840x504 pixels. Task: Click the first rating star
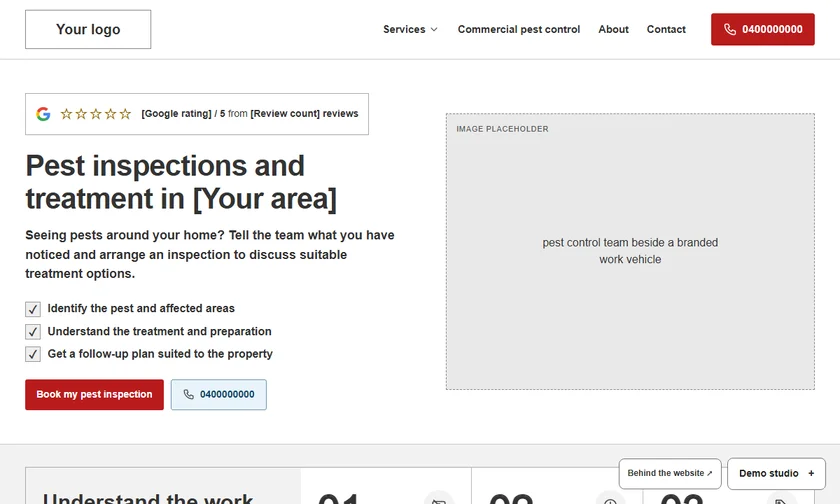click(66, 114)
